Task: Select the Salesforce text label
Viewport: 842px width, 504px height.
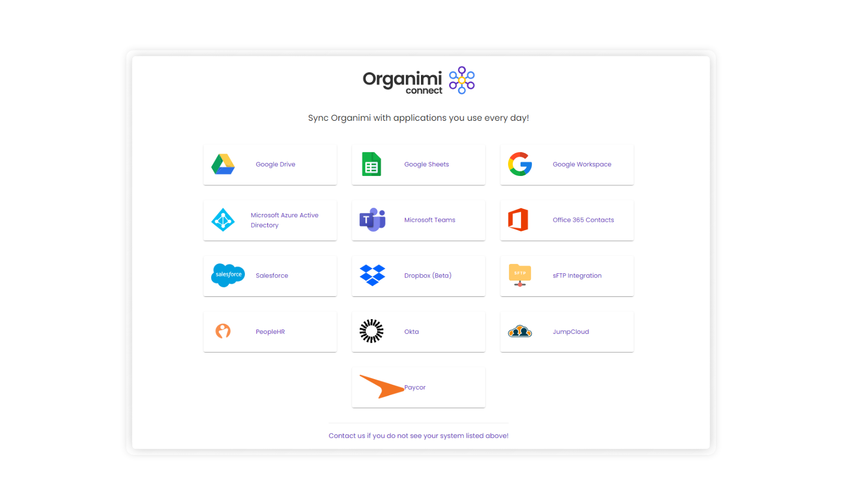Action: pos(272,276)
